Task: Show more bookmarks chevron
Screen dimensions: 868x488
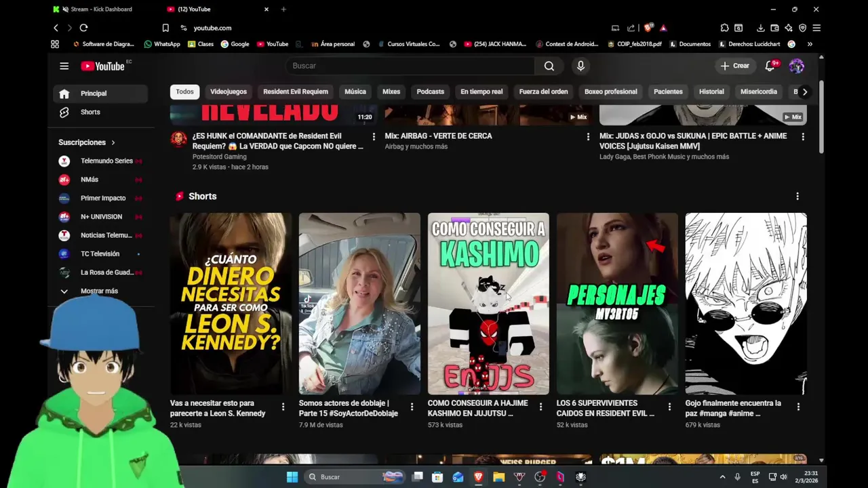Action: point(810,44)
